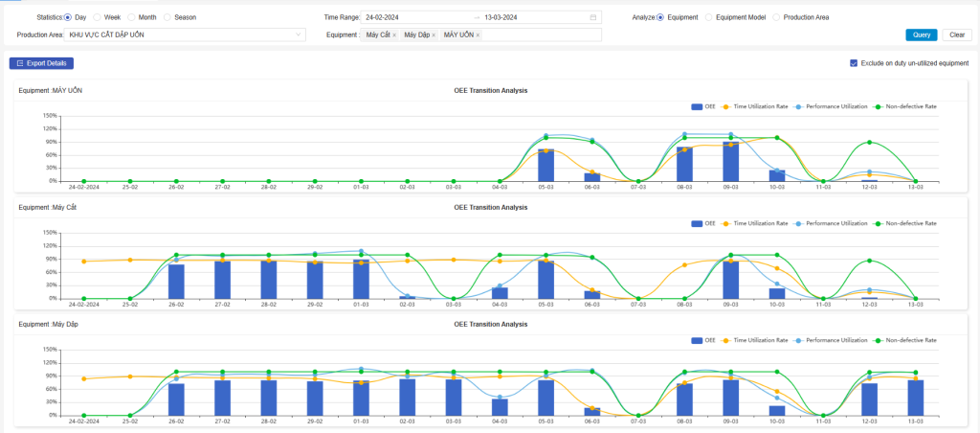Click the 09-03 OEE bar in MÁY UỐN chart

(x=730, y=162)
